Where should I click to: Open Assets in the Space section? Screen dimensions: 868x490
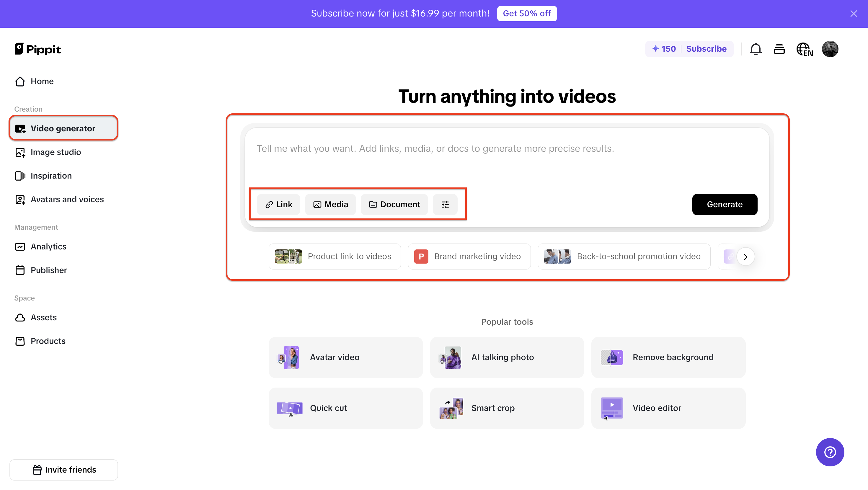click(44, 317)
